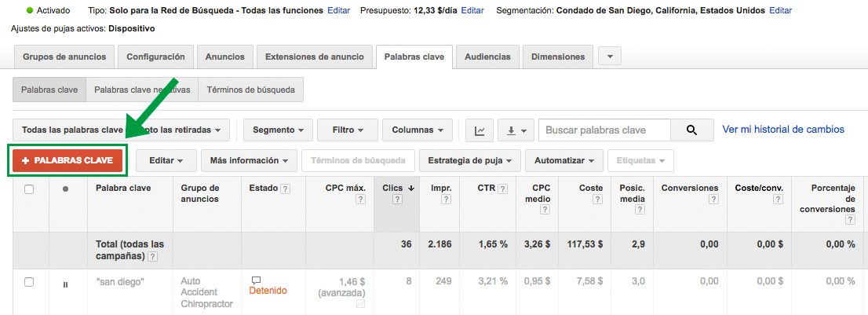Click help icon under CPC medio
Screen dimensions: 868x315
(x=545, y=210)
